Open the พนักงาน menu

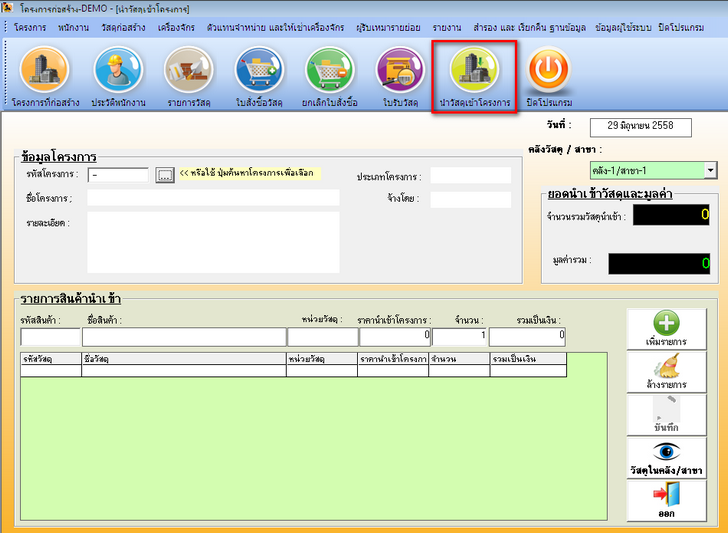point(73,27)
